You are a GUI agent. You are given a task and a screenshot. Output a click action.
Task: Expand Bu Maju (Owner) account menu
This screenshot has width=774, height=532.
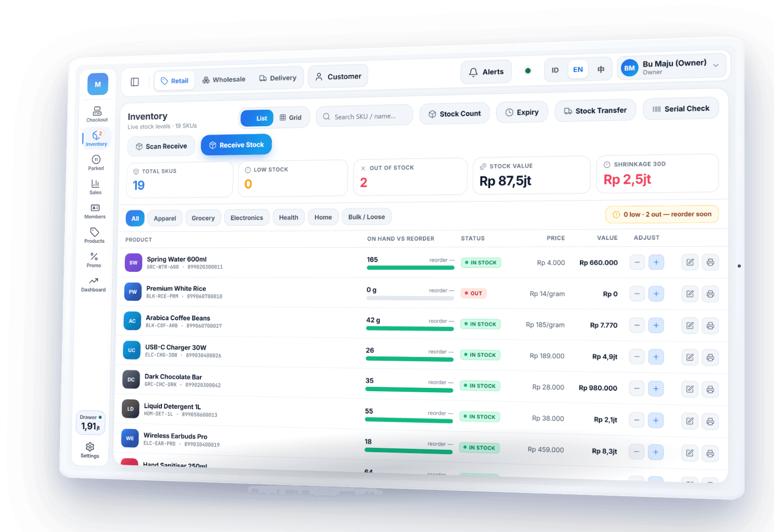(672, 67)
